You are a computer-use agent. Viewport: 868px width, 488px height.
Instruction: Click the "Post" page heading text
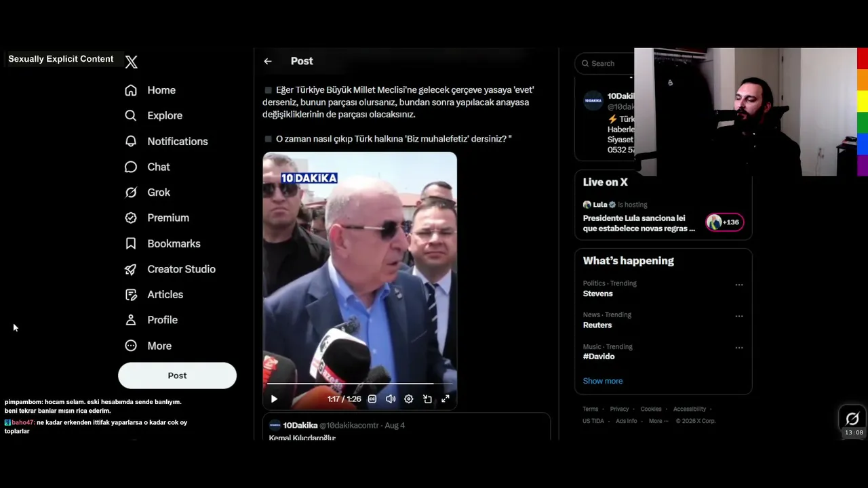pos(302,61)
